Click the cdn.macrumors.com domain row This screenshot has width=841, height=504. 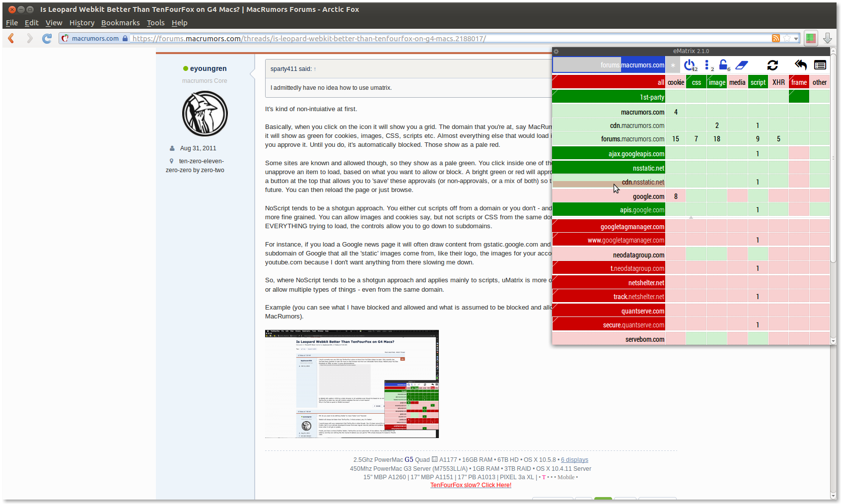click(609, 126)
